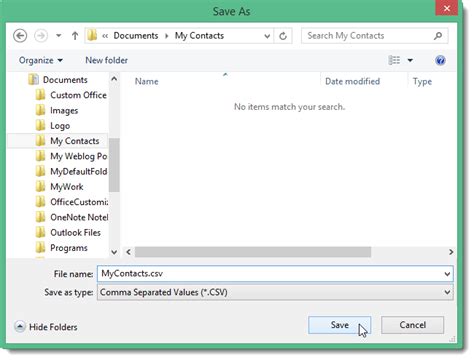Click the horizontal scrollbar left arrow
The width and height of the screenshot is (474, 360).
tap(128, 252)
